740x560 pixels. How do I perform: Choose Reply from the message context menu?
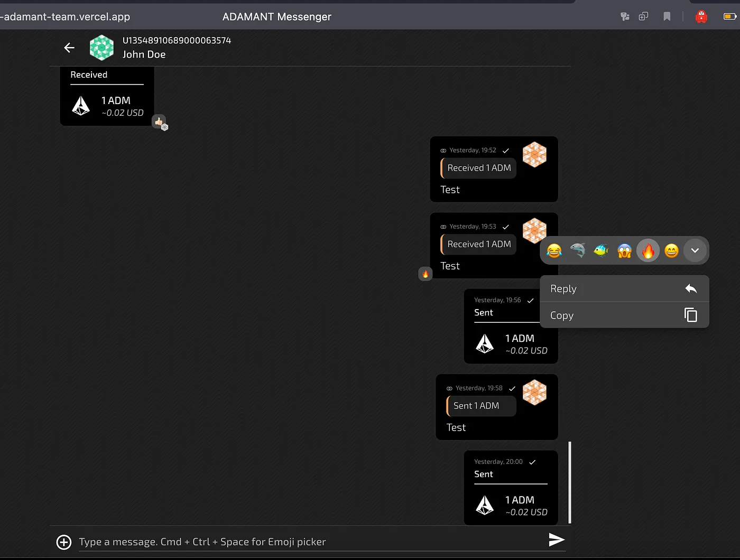click(x=624, y=288)
